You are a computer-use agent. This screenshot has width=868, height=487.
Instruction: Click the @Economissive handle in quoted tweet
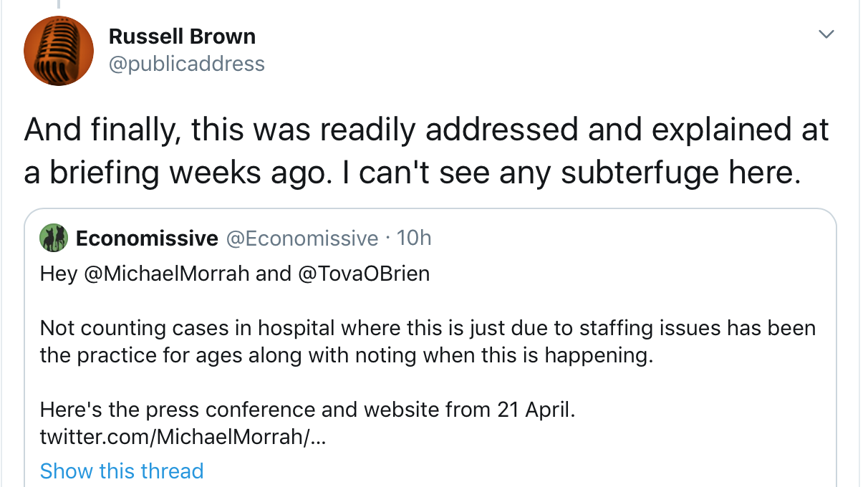click(302, 238)
